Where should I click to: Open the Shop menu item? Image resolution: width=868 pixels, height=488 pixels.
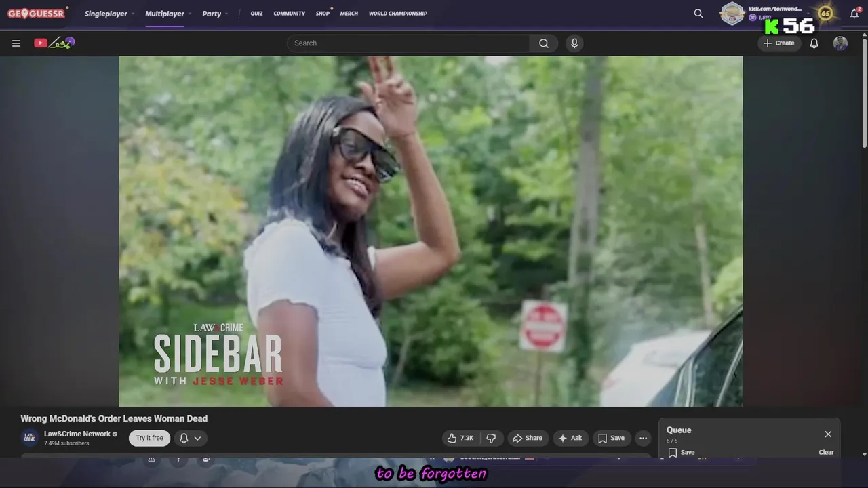point(323,14)
